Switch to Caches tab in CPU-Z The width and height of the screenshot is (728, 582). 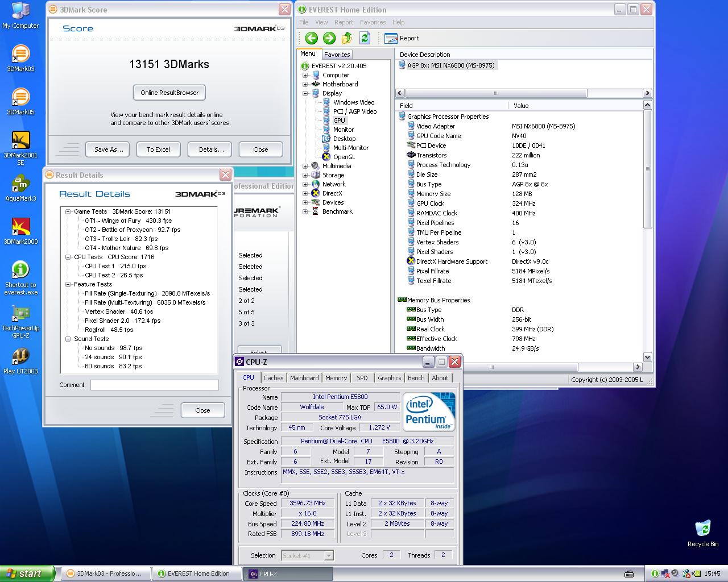pos(273,378)
